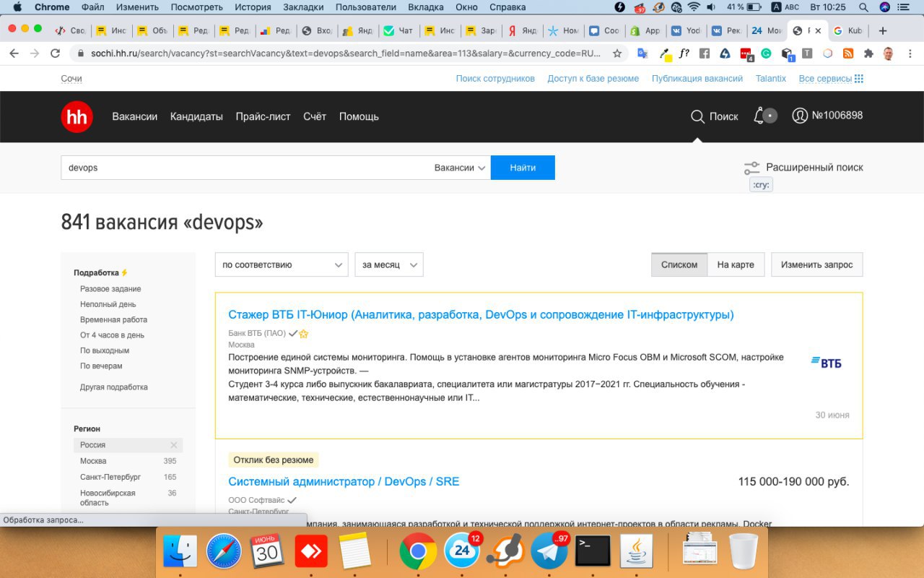Click the red hh logo
Image resolution: width=924 pixels, height=578 pixels.
point(77,116)
